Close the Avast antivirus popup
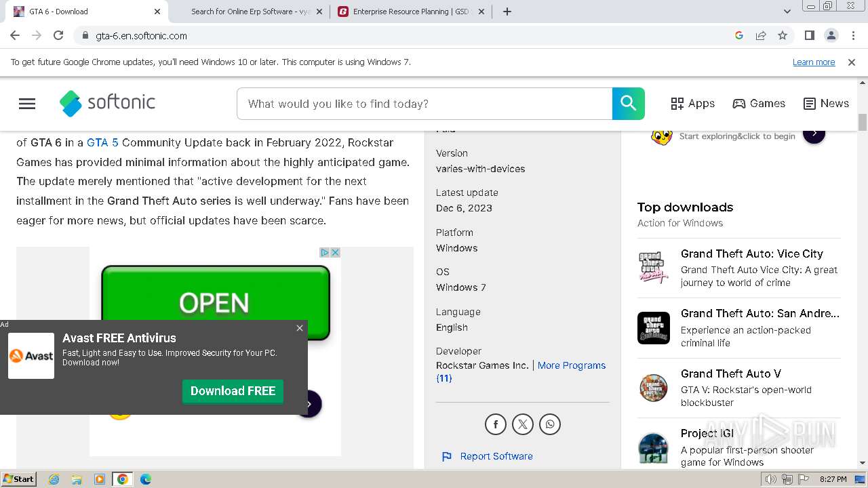868x488 pixels. pos(300,328)
